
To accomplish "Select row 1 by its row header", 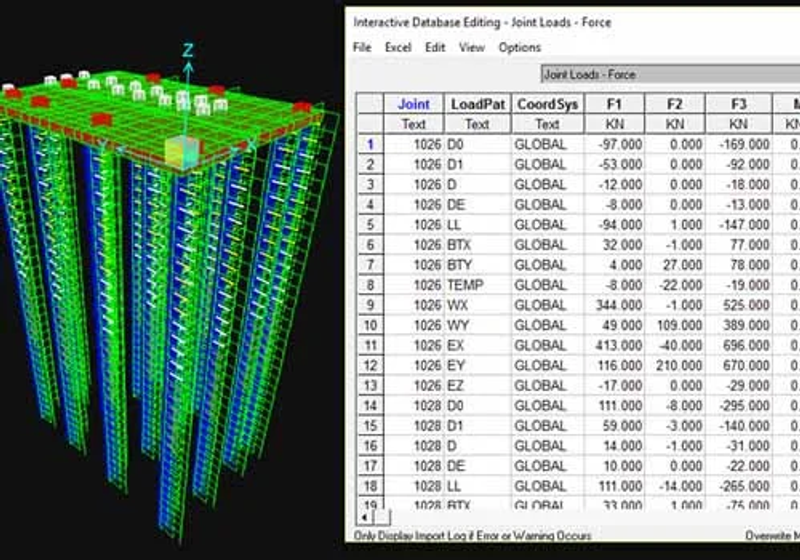I will click(x=370, y=144).
